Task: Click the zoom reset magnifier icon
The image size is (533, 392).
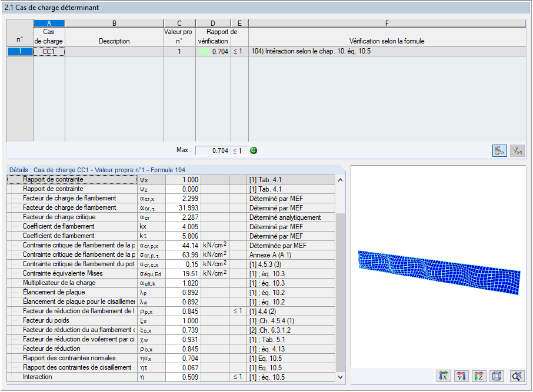Action: (517, 376)
